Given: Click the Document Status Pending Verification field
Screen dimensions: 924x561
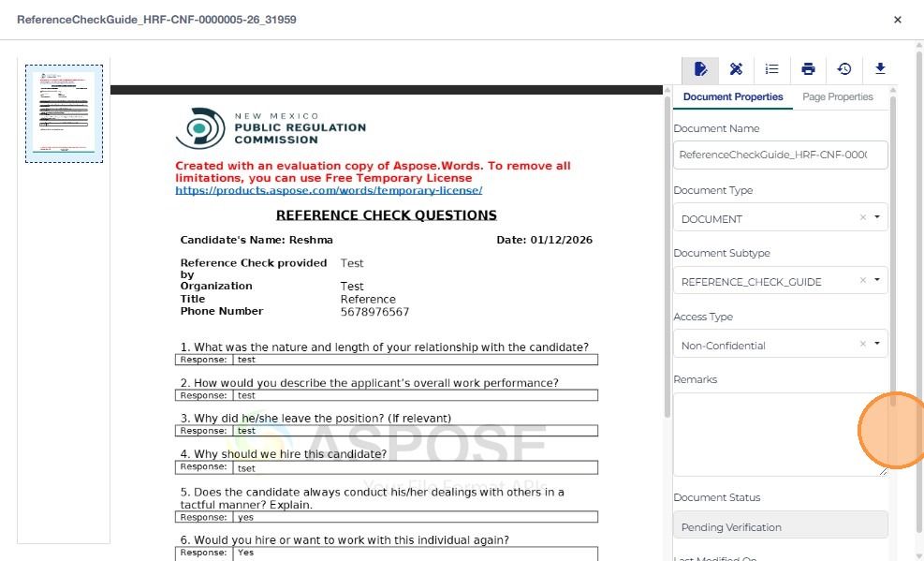Looking at the screenshot, I should pyautogui.click(x=780, y=524).
